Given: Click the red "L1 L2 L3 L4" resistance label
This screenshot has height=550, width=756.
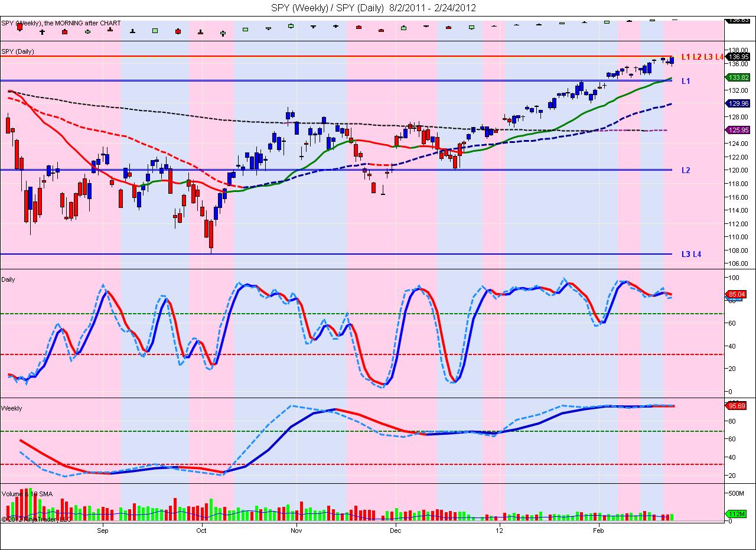Looking at the screenshot, I should [702, 57].
